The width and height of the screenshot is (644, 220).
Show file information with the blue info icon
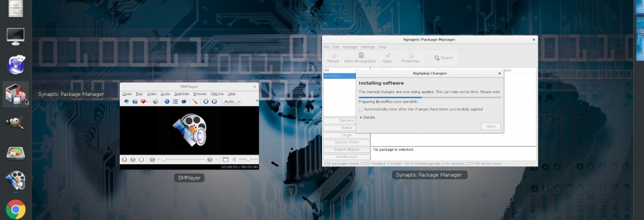tap(167, 102)
